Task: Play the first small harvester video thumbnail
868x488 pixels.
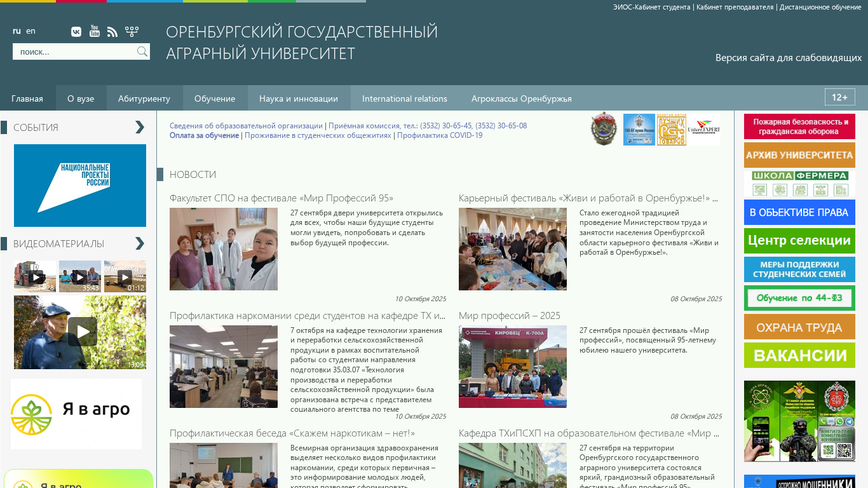Action: tap(35, 276)
